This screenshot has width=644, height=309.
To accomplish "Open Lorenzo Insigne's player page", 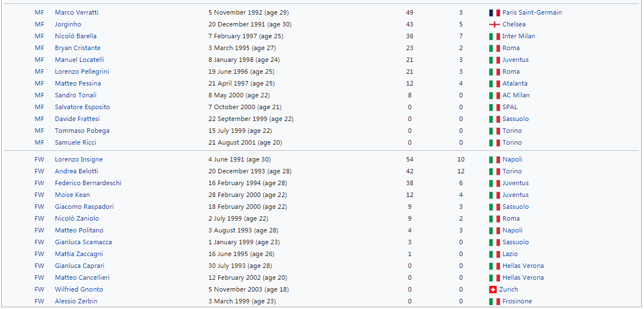I will 79,159.
